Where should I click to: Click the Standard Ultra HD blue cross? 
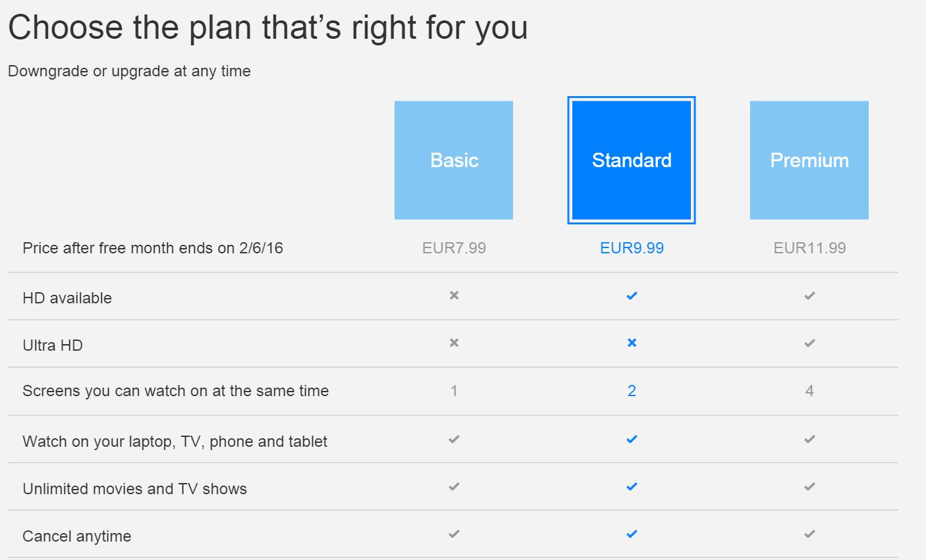point(632,343)
